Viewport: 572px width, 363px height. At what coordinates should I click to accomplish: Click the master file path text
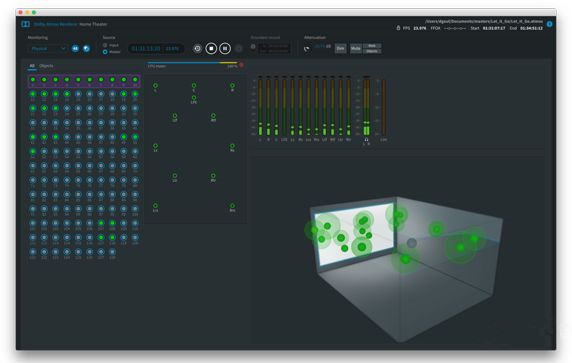coord(484,22)
